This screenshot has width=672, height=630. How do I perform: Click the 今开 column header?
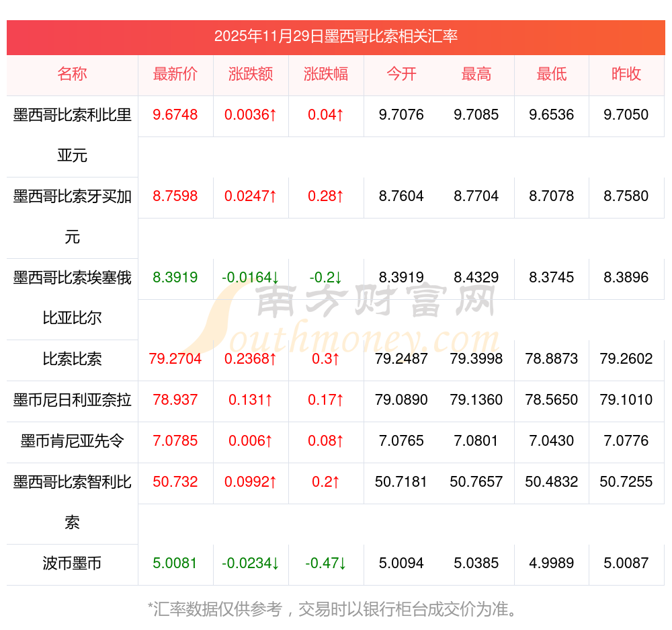click(401, 75)
